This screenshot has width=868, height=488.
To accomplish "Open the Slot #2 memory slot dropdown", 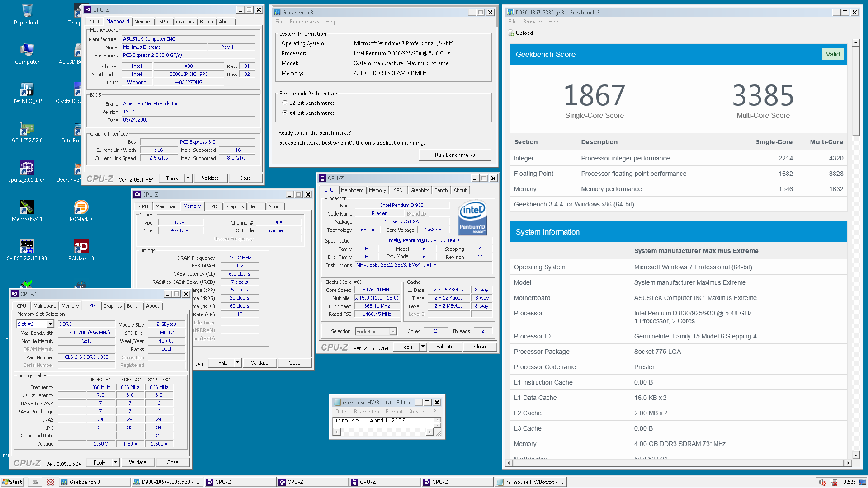I will pos(50,324).
